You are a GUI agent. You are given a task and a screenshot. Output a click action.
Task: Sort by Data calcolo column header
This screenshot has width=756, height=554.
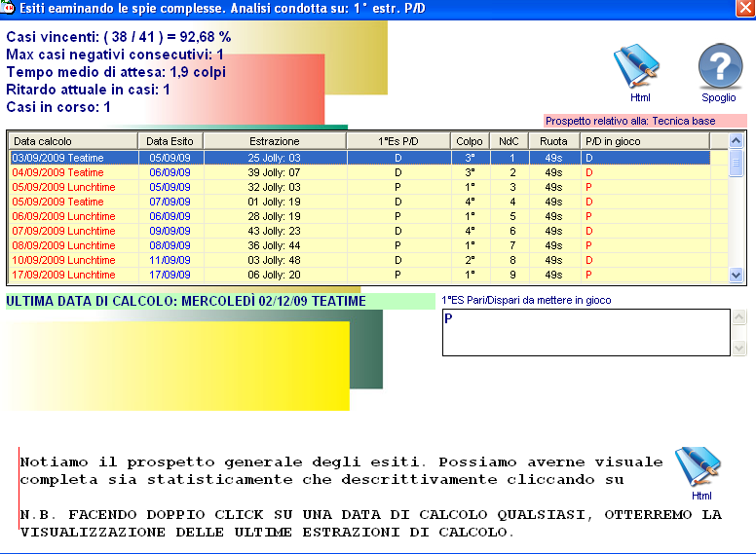74,141
